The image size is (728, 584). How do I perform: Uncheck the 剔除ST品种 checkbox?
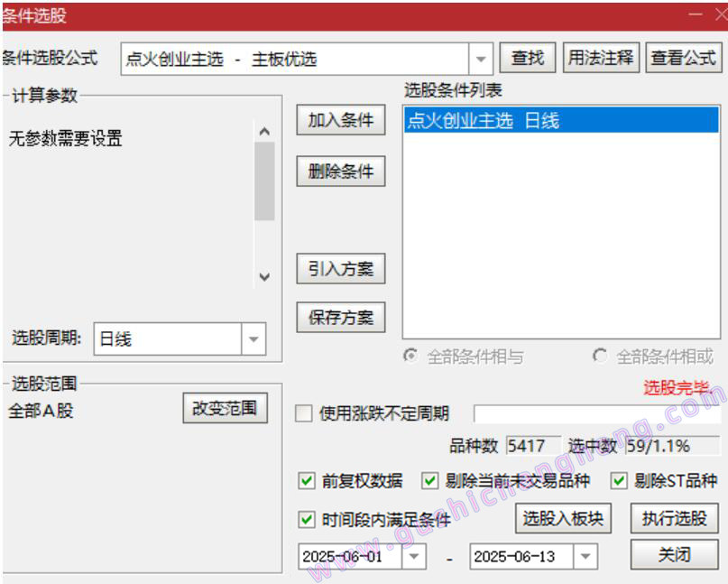(x=619, y=481)
